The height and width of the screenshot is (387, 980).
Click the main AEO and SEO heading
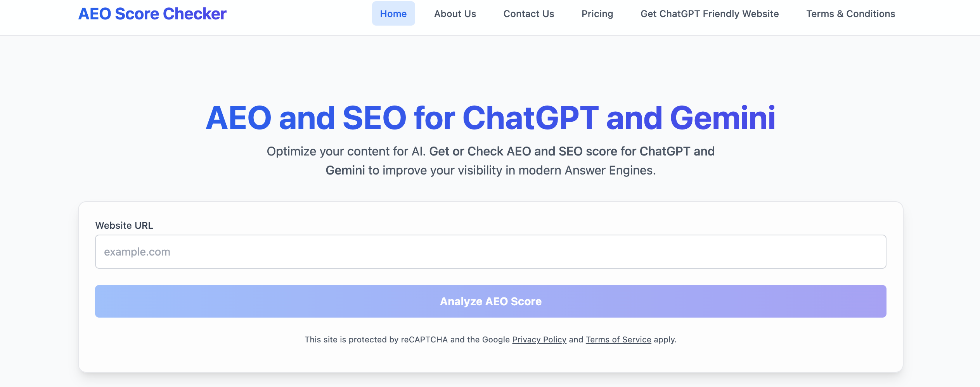pyautogui.click(x=490, y=117)
